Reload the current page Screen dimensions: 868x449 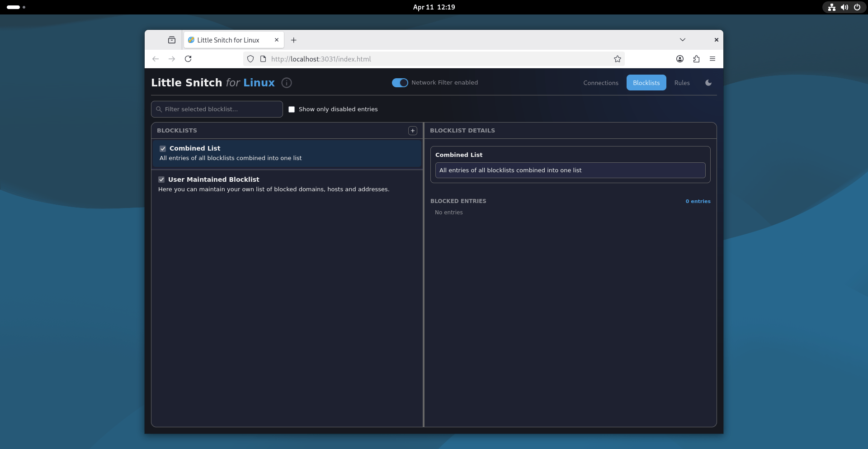click(188, 59)
